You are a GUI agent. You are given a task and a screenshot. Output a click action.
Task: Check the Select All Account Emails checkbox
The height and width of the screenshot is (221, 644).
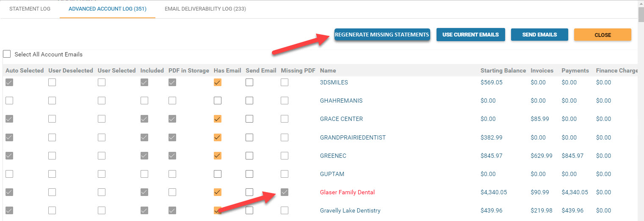7,54
